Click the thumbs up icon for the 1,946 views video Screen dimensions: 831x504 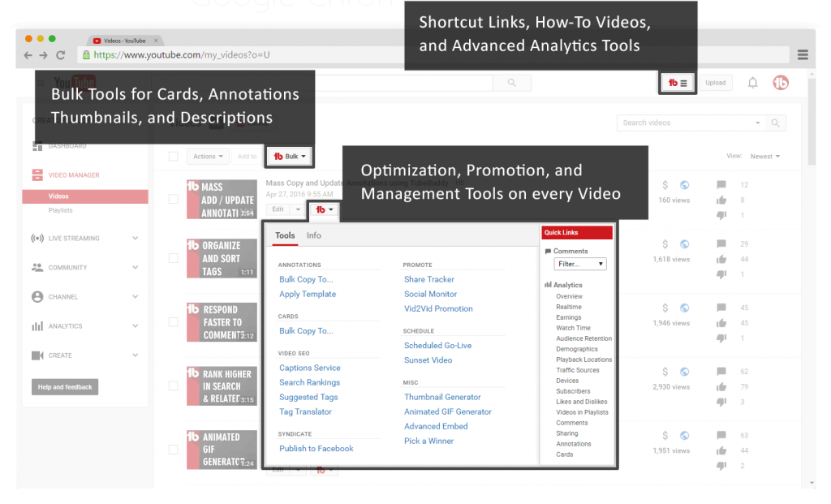721,323
